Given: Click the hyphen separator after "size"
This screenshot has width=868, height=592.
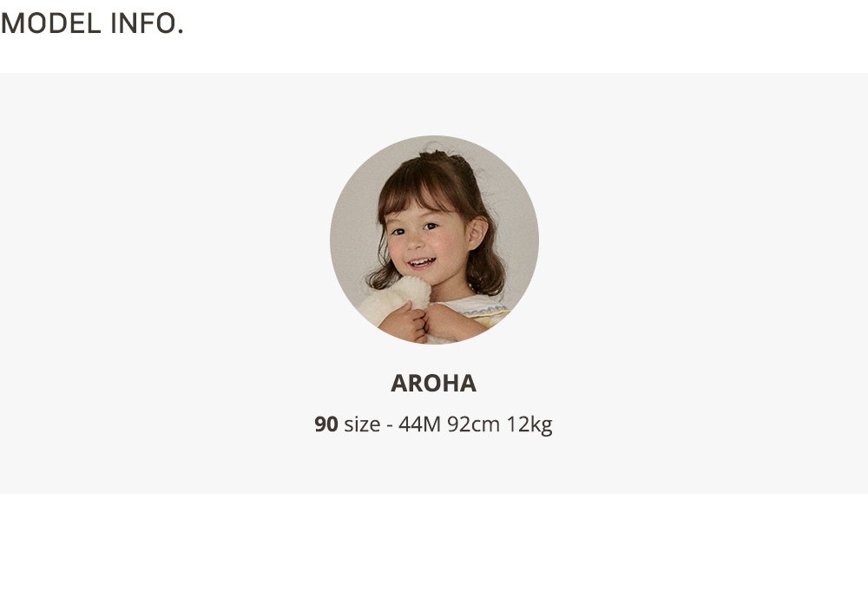Looking at the screenshot, I should (390, 425).
